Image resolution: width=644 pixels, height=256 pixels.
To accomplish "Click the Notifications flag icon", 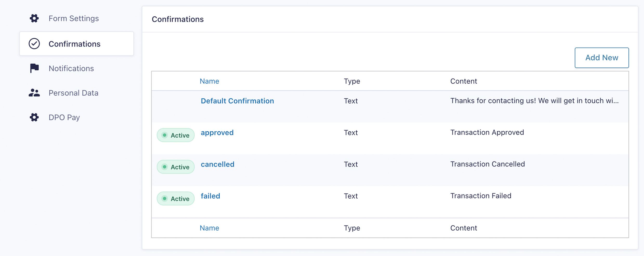I will click(34, 68).
